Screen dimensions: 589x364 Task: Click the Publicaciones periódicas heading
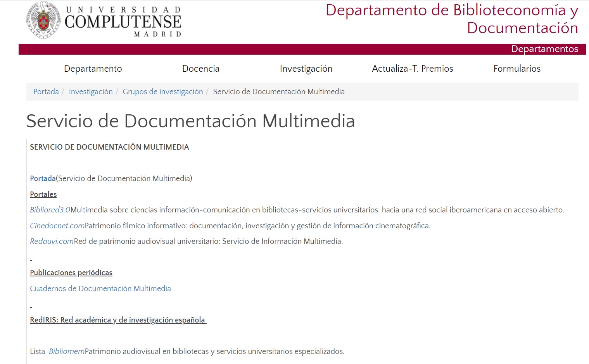pos(71,273)
